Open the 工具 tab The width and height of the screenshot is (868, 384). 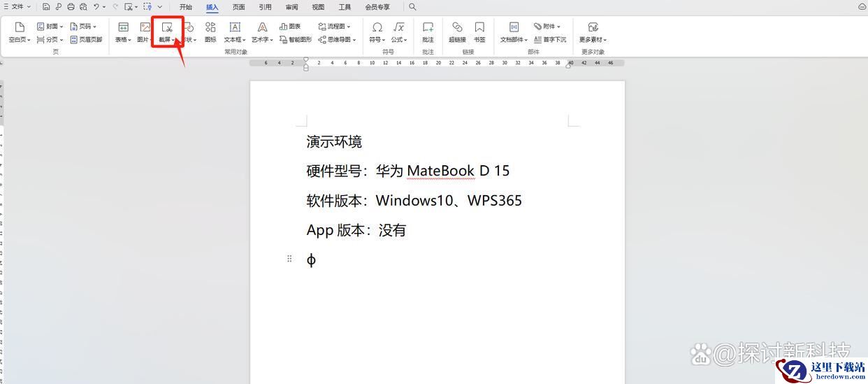[345, 7]
